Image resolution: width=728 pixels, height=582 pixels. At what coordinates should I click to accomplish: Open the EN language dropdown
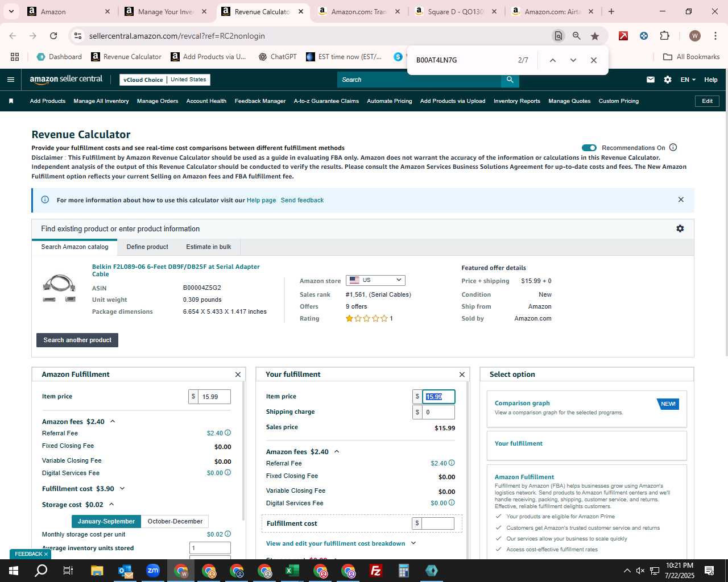[688, 80]
